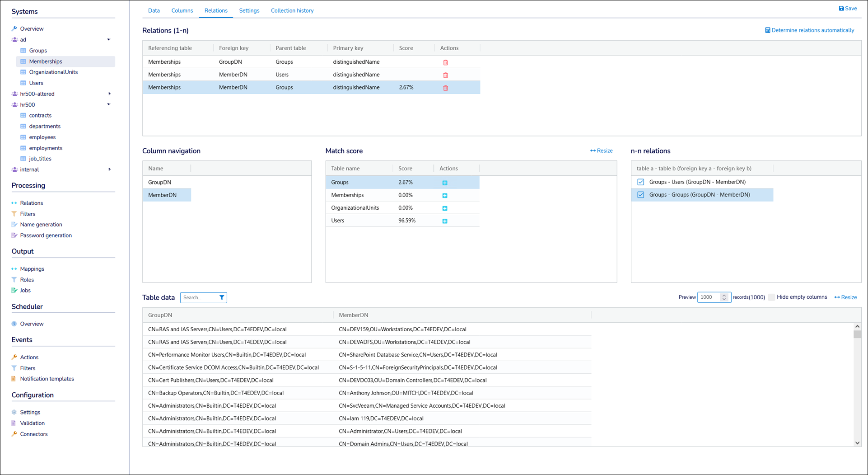Add Users table match with plus icon
Screen dimensions: 868x475
click(445, 221)
